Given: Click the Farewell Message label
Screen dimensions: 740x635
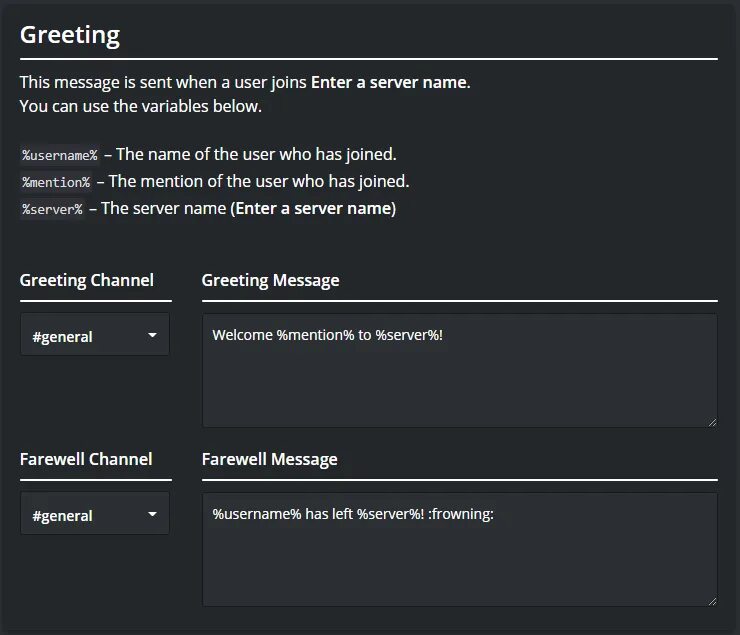Looking at the screenshot, I should pos(269,459).
